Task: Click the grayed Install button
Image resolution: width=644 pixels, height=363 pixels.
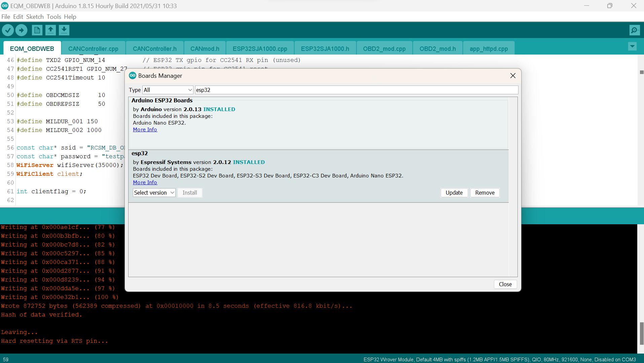Action: [x=190, y=193]
